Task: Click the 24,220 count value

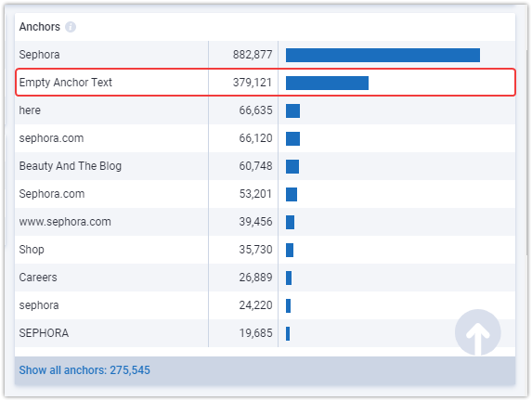Action: pos(255,305)
